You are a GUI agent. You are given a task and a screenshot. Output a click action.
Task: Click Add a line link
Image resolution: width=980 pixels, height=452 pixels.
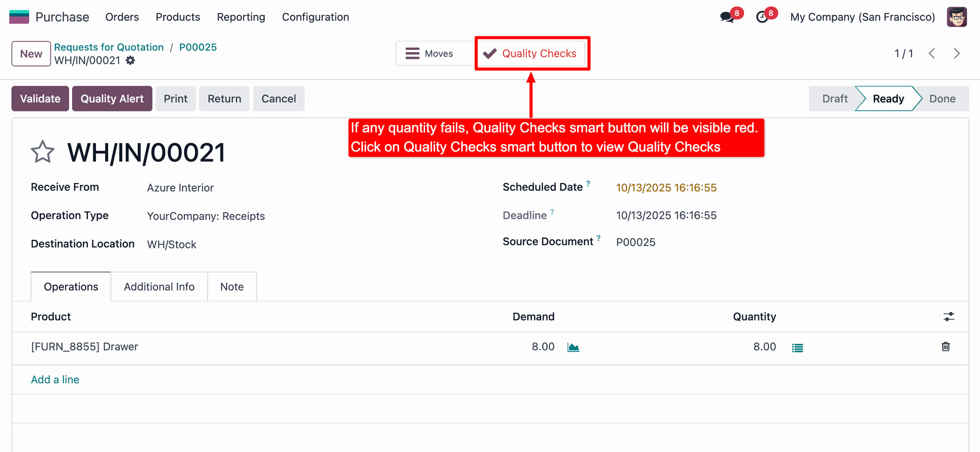tap(55, 380)
